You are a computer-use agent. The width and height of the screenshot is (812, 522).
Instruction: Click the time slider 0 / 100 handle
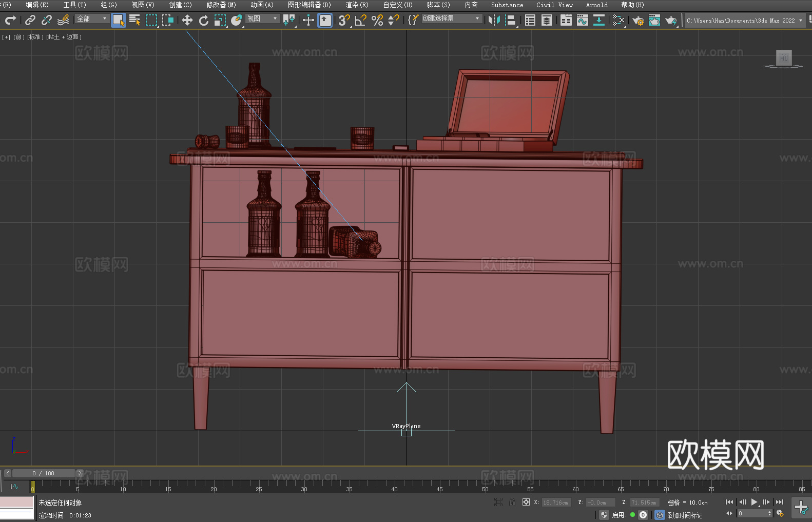coord(44,473)
